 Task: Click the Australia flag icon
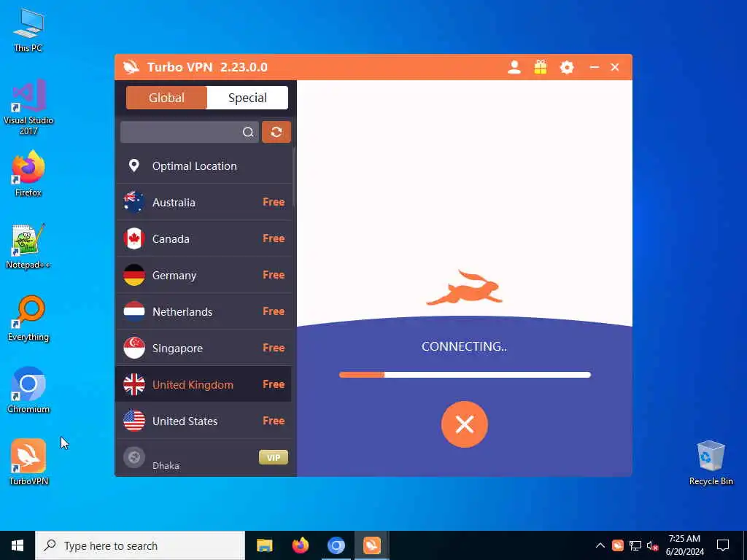(x=134, y=202)
